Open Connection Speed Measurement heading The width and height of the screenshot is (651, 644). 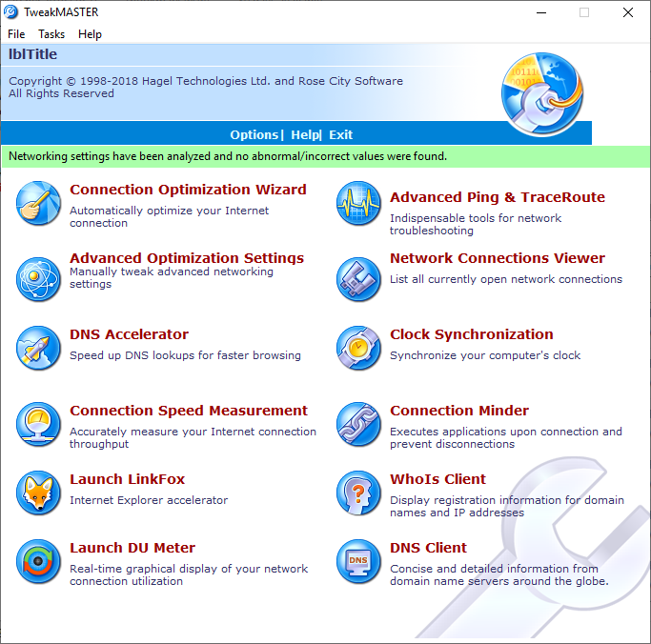click(x=189, y=411)
